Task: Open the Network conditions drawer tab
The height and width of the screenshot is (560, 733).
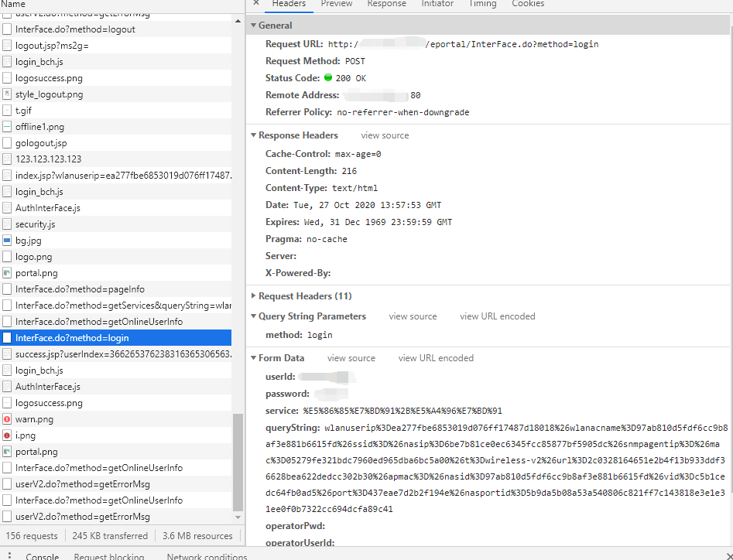Action: click(x=207, y=556)
